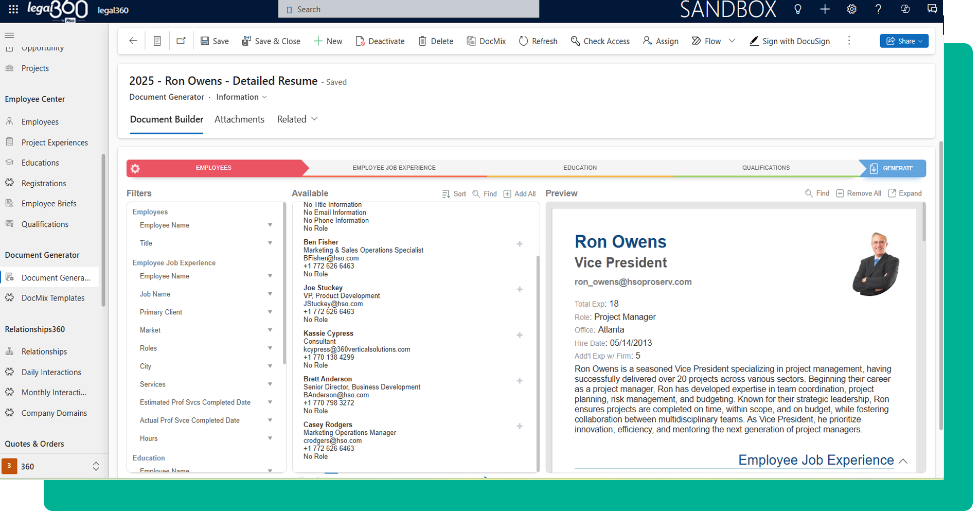Toggle the hamburger navigation menu

pyautogui.click(x=9, y=35)
